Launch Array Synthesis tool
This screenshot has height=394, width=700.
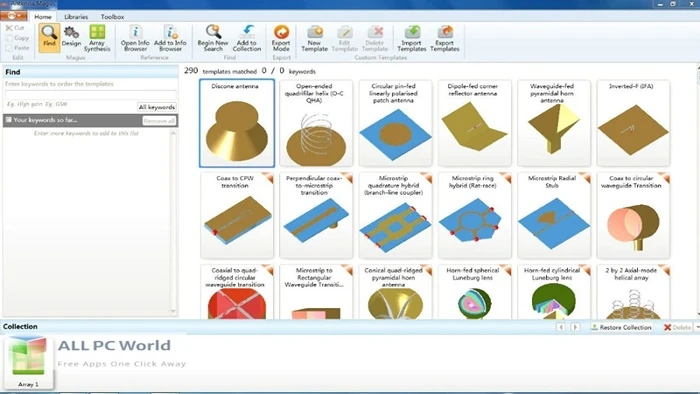click(x=97, y=38)
